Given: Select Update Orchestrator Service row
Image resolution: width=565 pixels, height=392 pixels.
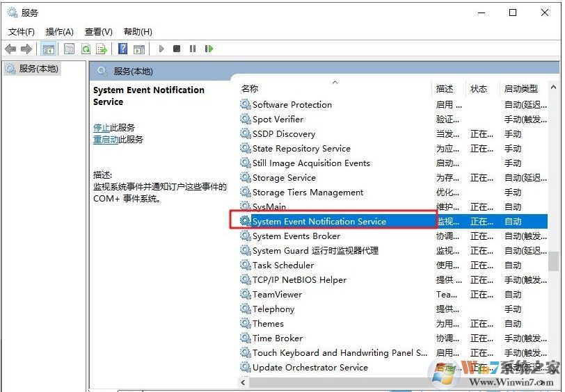Looking at the screenshot, I should (x=394, y=367).
